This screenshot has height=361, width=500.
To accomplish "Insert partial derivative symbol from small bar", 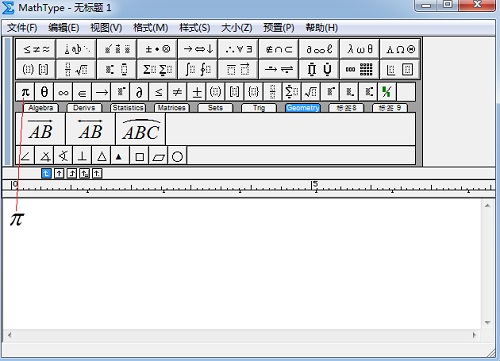I will 139,92.
